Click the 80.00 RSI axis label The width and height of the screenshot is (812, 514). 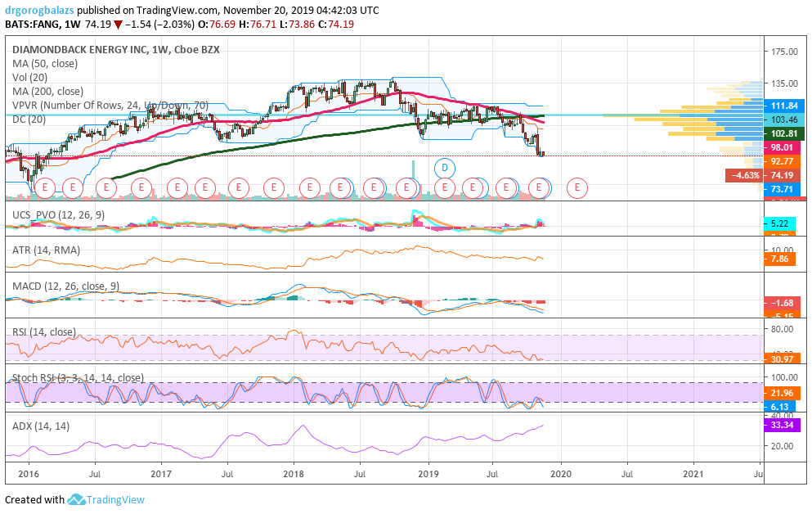(x=782, y=329)
